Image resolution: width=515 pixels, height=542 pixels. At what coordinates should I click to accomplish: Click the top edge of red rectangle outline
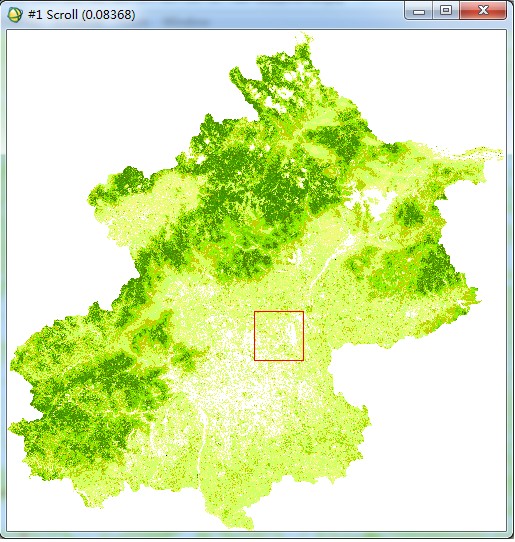(x=279, y=311)
